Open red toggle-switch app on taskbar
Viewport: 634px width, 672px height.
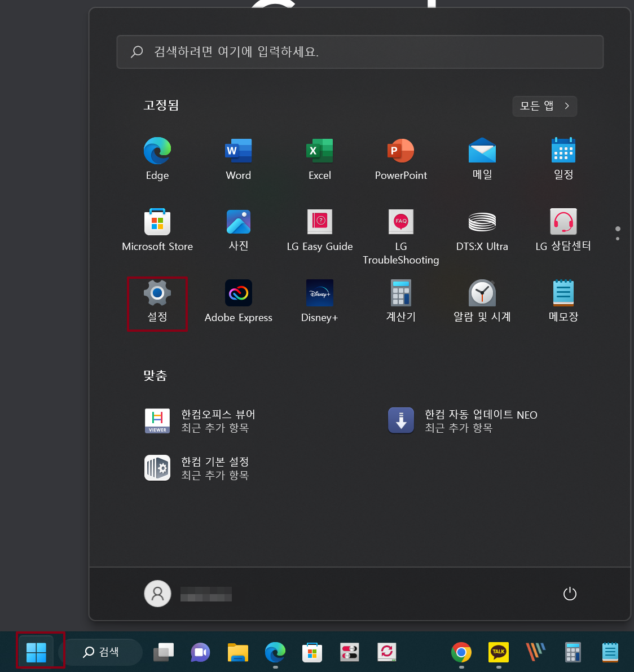tap(350, 652)
